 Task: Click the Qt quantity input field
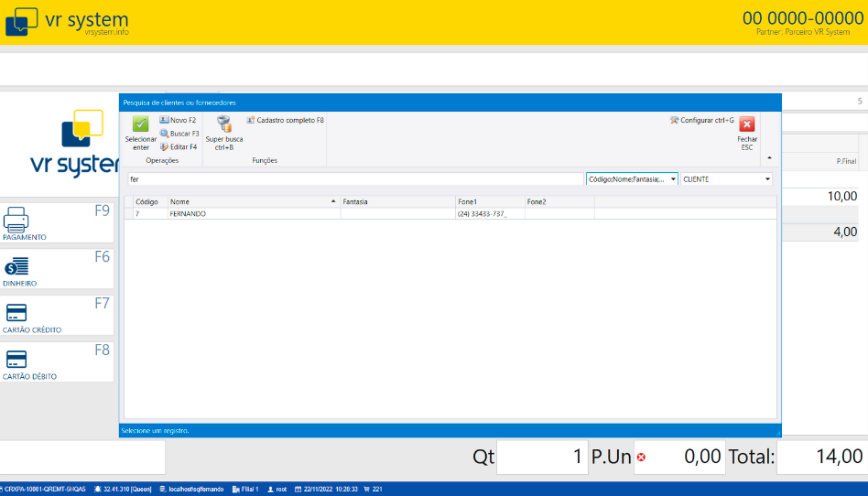[541, 457]
